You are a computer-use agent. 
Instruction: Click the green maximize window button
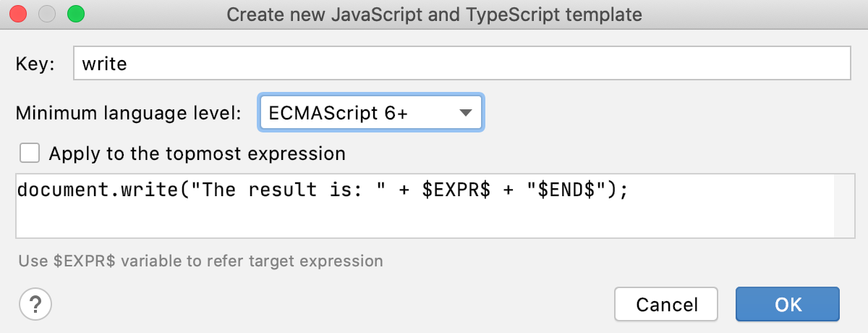coord(75,14)
